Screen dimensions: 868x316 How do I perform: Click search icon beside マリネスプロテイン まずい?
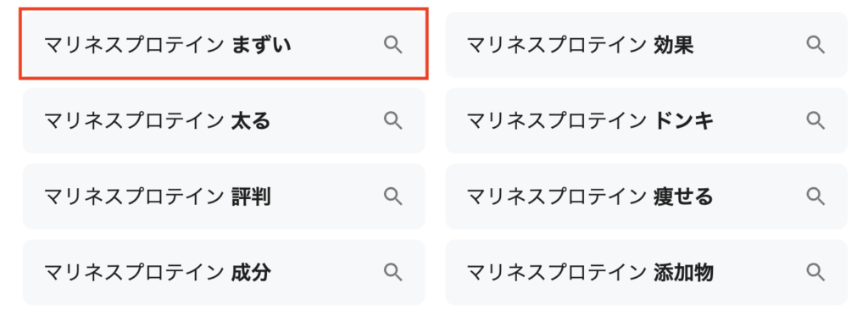click(x=393, y=45)
